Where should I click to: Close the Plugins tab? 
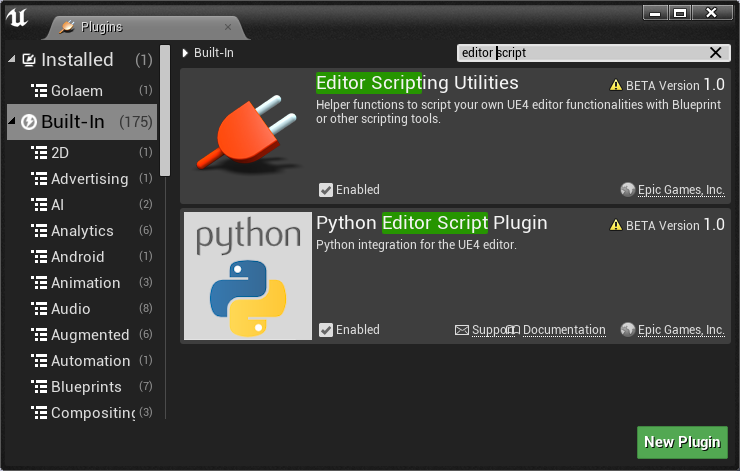pos(228,27)
